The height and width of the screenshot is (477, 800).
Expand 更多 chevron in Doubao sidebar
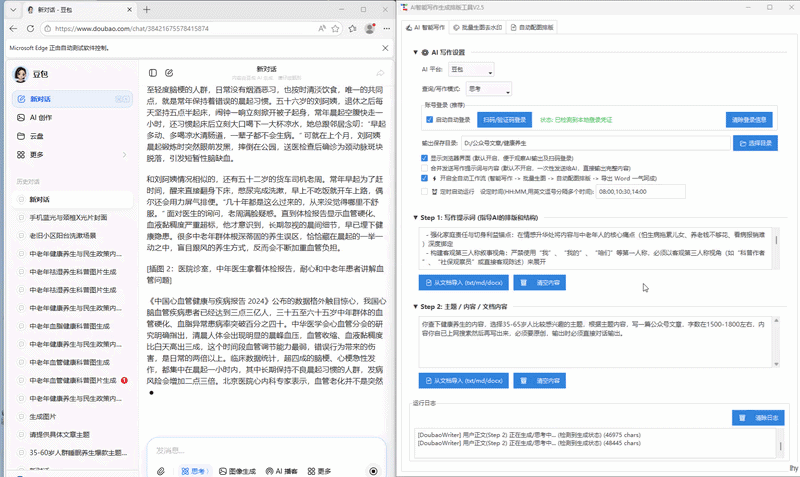124,155
